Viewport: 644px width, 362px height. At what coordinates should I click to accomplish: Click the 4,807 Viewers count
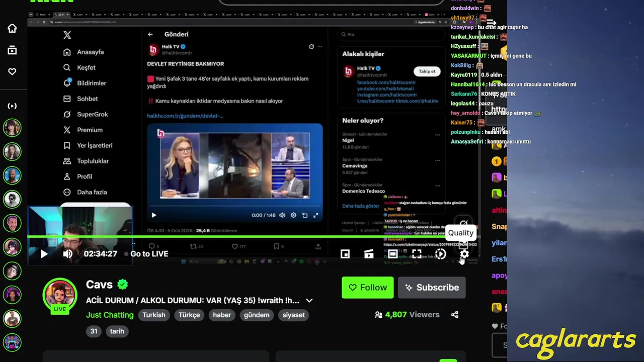pyautogui.click(x=407, y=315)
